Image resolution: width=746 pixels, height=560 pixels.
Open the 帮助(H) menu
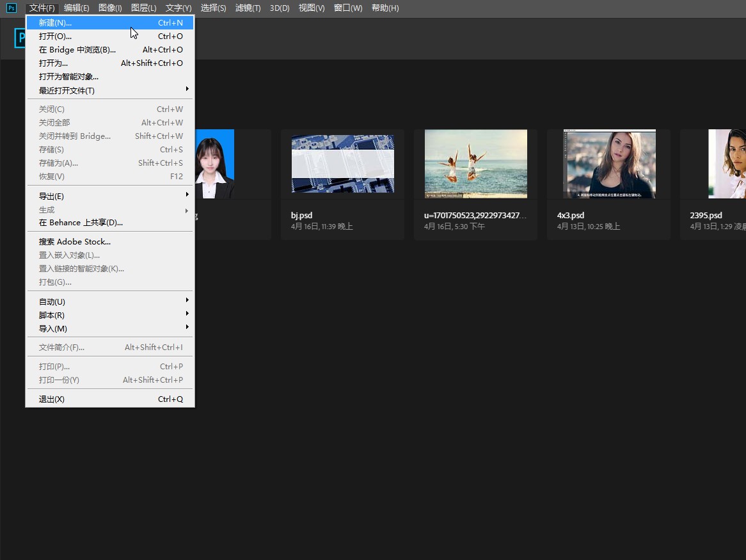coord(385,8)
